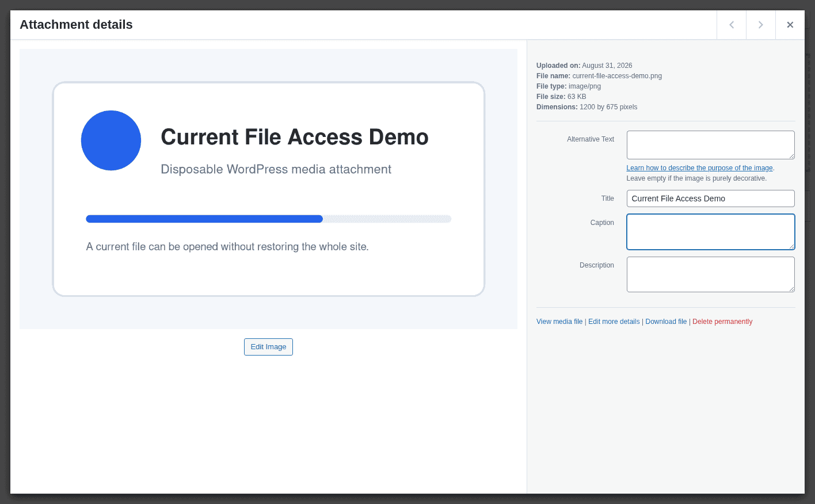
Task: Click the attachment preview image
Action: point(268,189)
